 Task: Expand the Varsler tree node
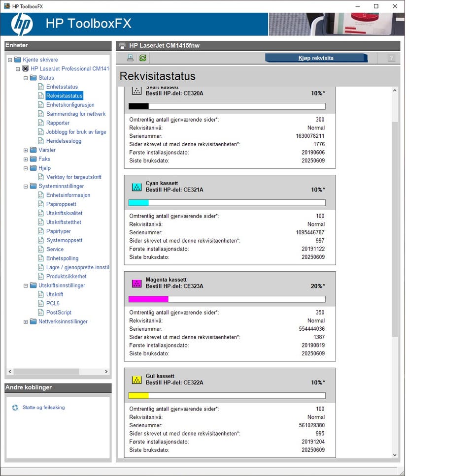tap(26, 150)
